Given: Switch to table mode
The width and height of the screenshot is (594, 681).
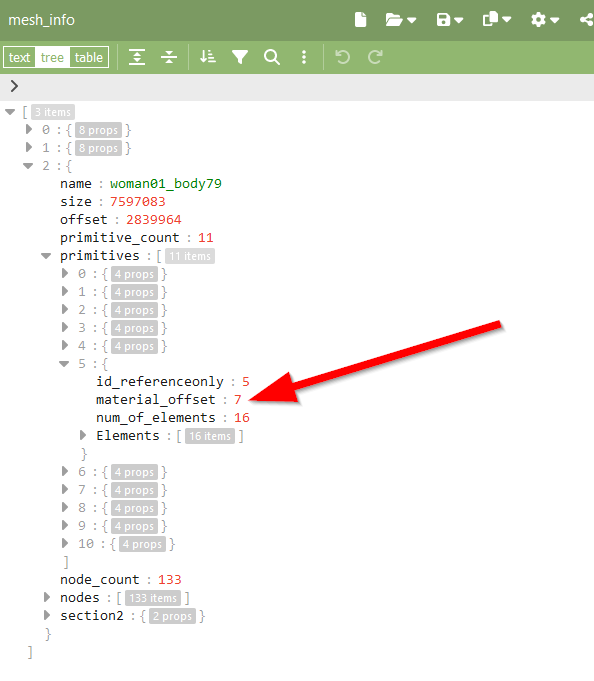Looking at the screenshot, I should point(89,57).
